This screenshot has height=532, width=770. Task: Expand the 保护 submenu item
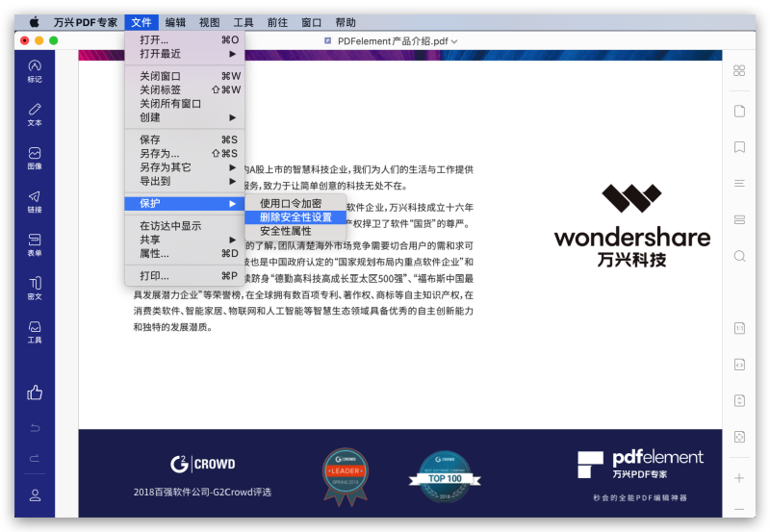coord(185,204)
